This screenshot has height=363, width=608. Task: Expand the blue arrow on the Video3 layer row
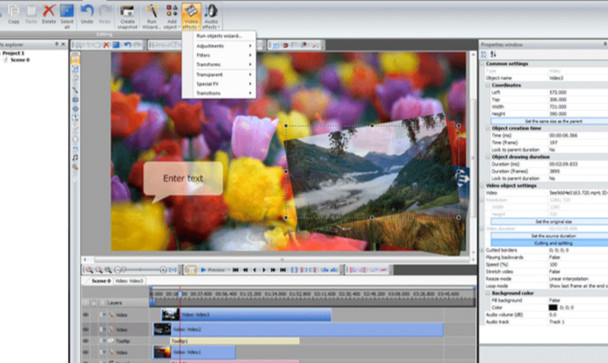tap(104, 315)
